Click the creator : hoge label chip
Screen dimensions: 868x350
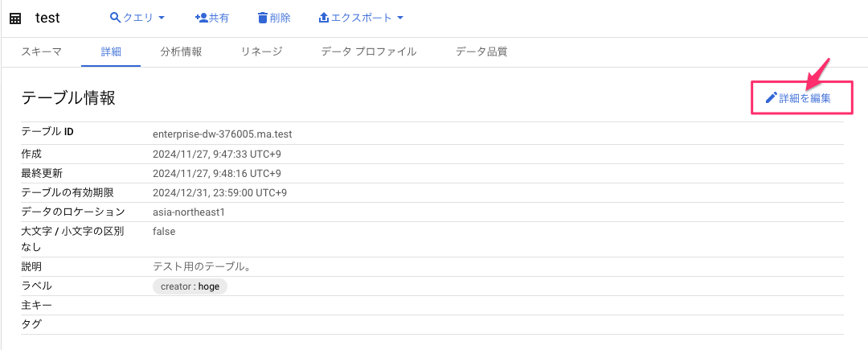point(190,286)
